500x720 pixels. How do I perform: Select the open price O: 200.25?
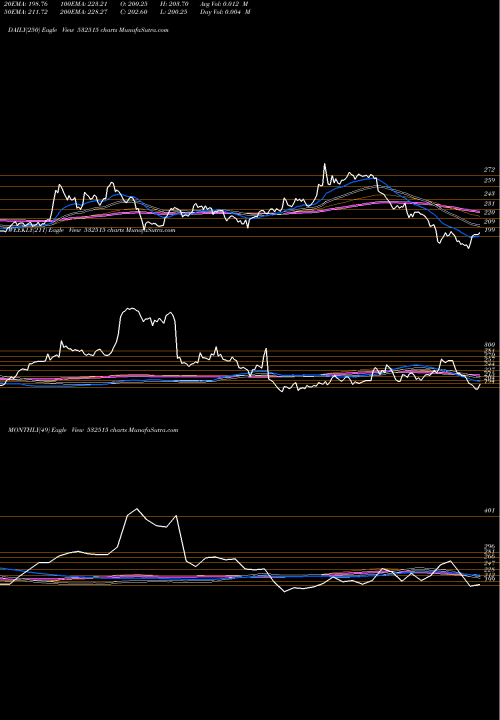pos(134,4)
